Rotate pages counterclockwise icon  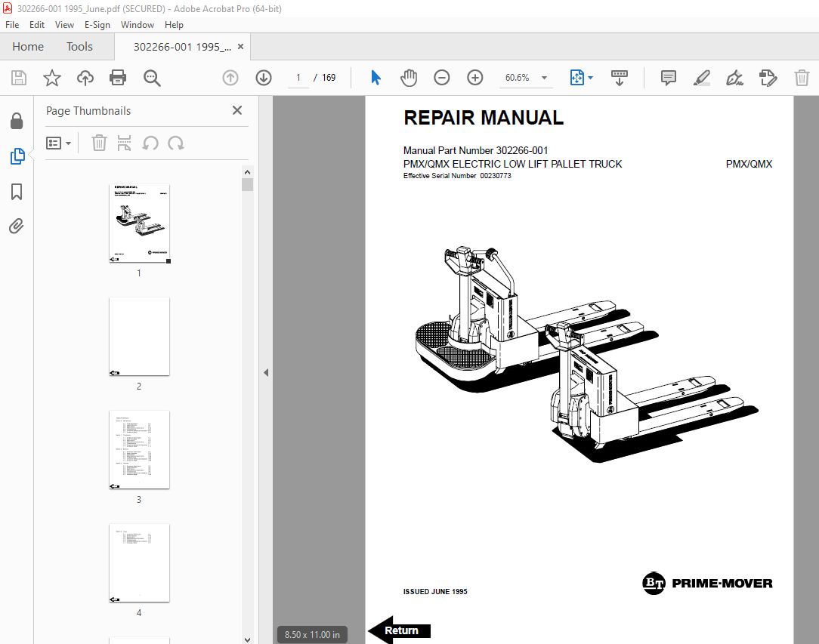pyautogui.click(x=150, y=143)
